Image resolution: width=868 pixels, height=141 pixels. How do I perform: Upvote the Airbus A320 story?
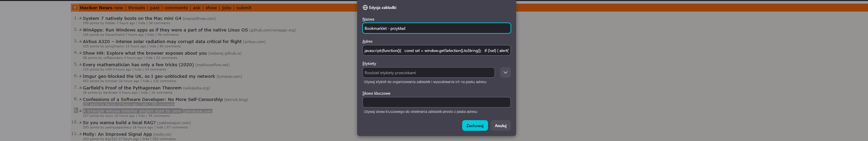click(x=81, y=41)
